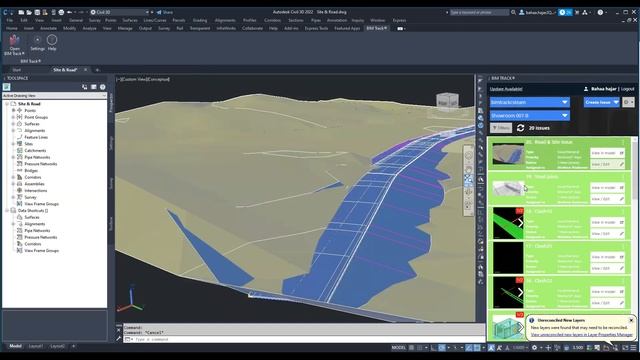The width and height of the screenshot is (640, 360).
Task: Click the Filters button in BIM Track
Action: 501,128
